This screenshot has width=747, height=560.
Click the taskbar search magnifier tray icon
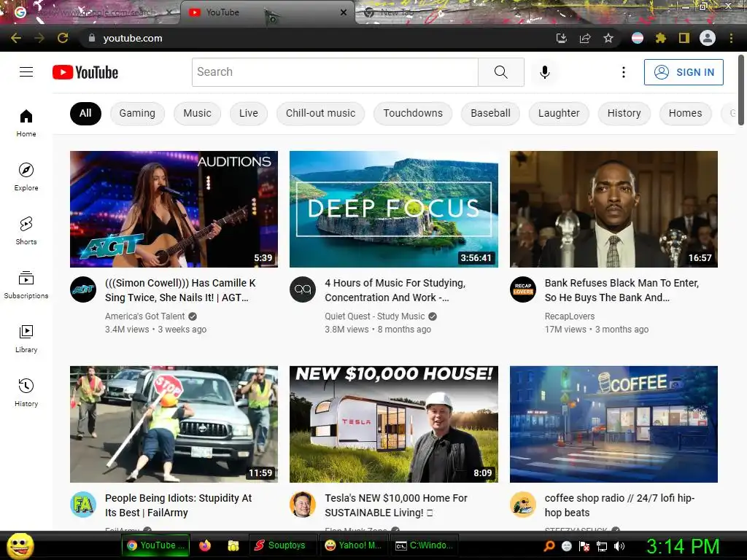pyautogui.click(x=549, y=546)
